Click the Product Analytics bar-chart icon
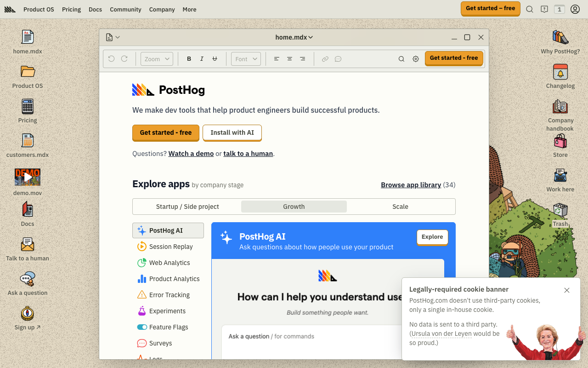Image resolution: width=588 pixels, height=368 pixels. 141,279
